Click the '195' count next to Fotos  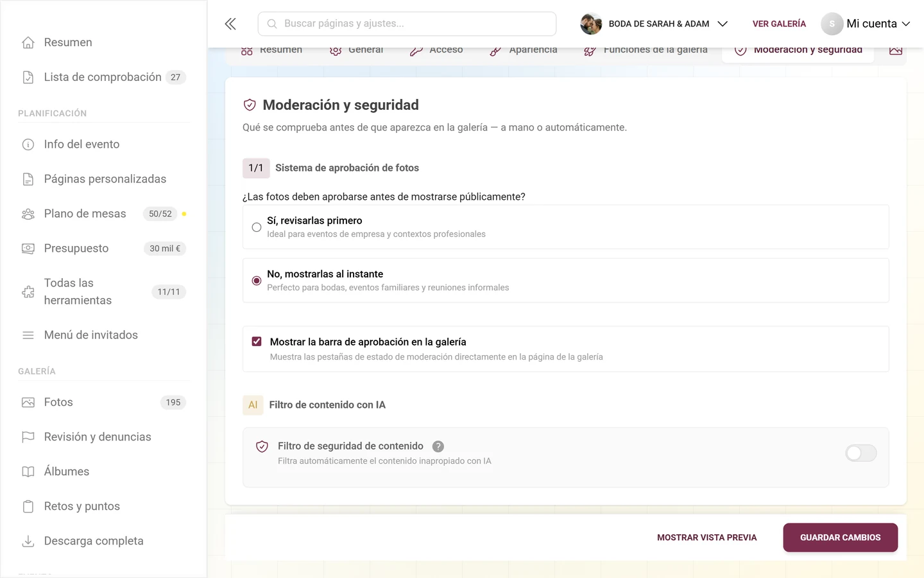(173, 403)
